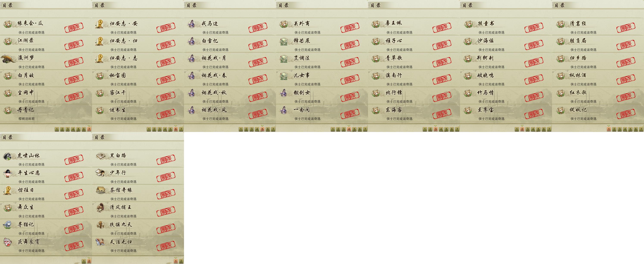The height and width of the screenshot is (264, 644).
Task: Go to page 2 below 天涯无归
Action: click(x=181, y=261)
